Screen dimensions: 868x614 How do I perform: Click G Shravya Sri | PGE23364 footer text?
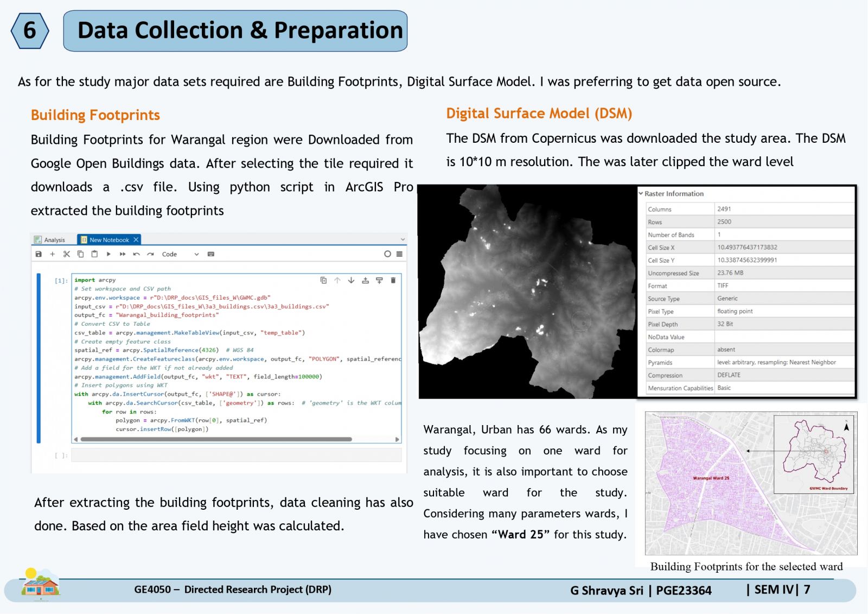coord(641,591)
